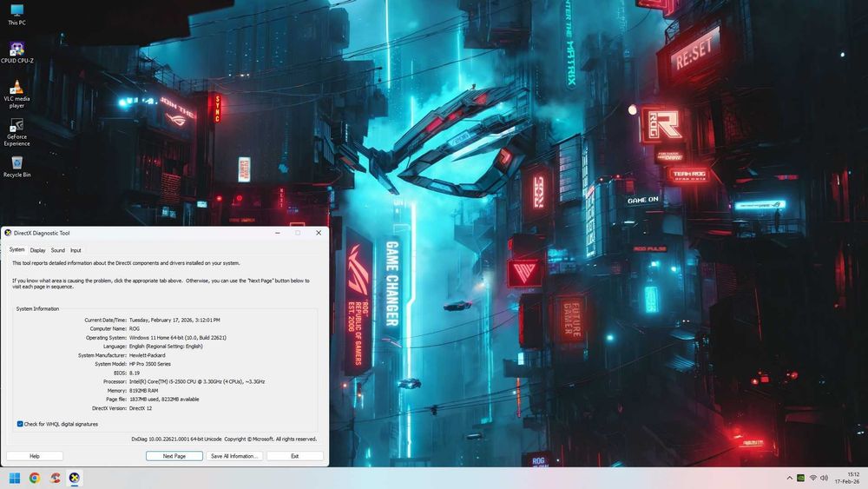Click the DirectX Version value DirectX 12
Image resolution: width=868 pixels, height=489 pixels.
[x=141, y=408]
